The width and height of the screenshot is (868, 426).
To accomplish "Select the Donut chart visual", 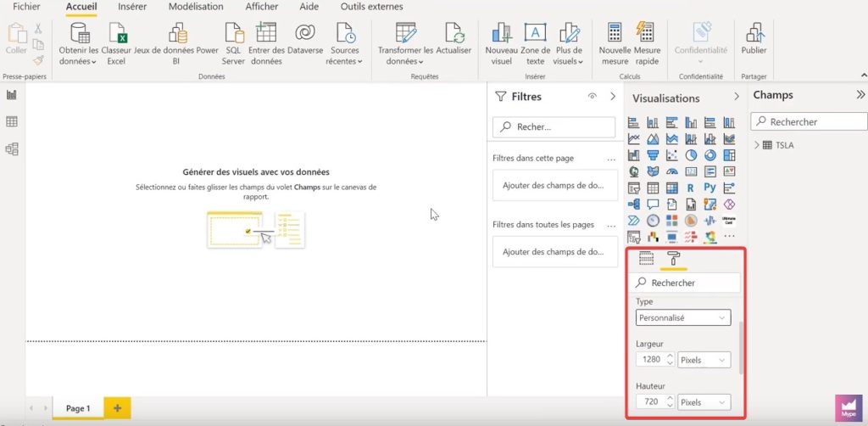I will pos(710,155).
